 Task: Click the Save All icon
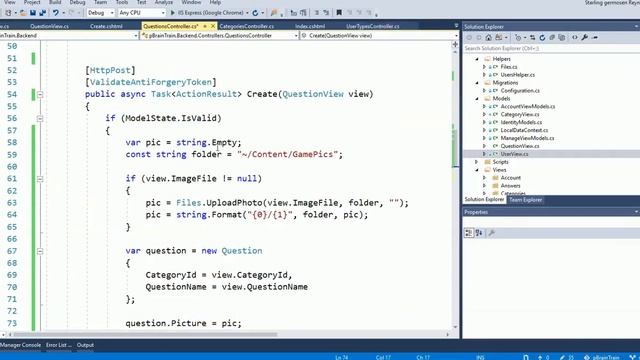tap(42, 13)
